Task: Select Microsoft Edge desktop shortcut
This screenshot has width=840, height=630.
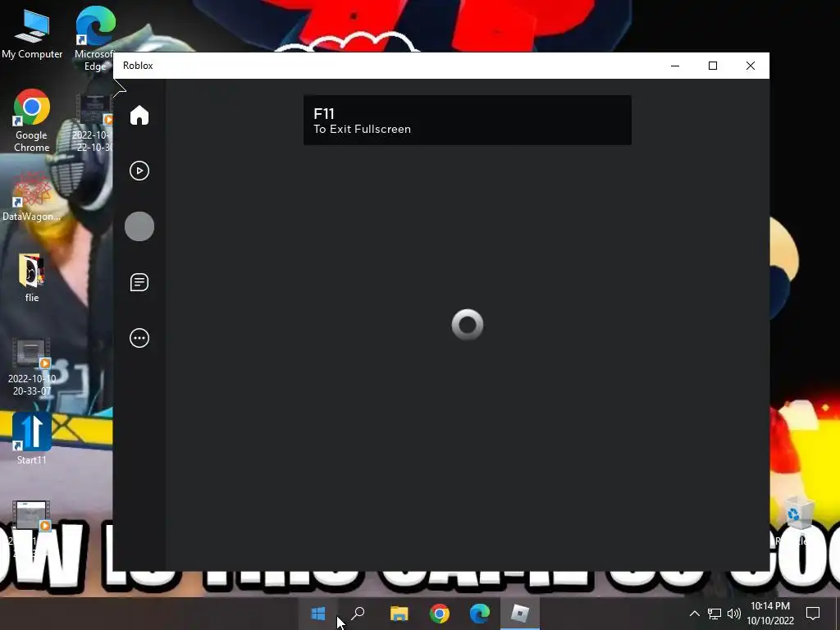Action: click(x=95, y=38)
